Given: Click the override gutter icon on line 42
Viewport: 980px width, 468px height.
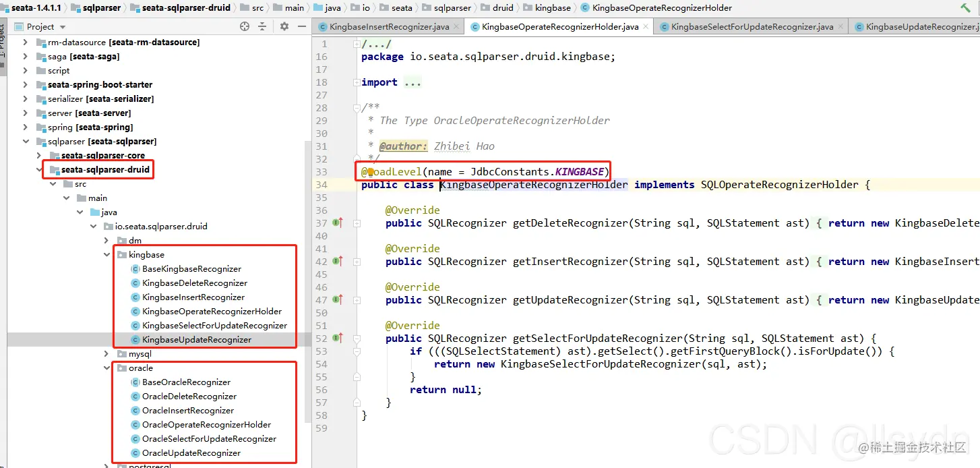Looking at the screenshot, I should (338, 261).
